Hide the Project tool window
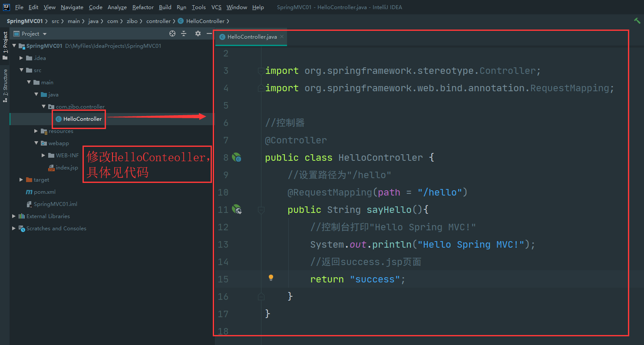The height and width of the screenshot is (345, 644). (x=209, y=33)
